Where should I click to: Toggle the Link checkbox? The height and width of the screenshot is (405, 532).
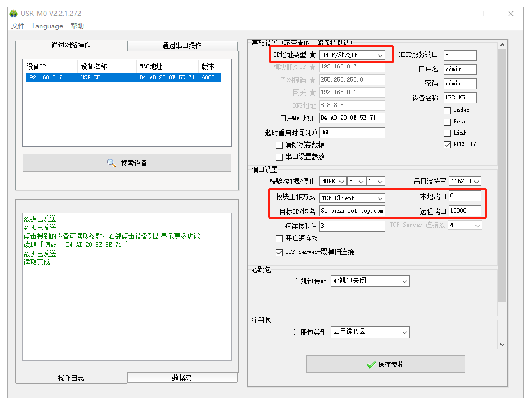(448, 133)
